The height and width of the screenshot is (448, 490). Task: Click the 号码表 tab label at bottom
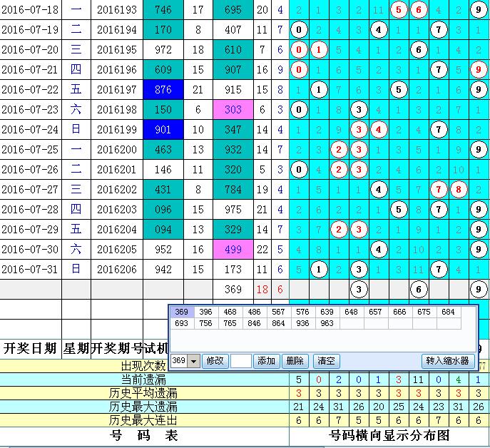(143, 435)
